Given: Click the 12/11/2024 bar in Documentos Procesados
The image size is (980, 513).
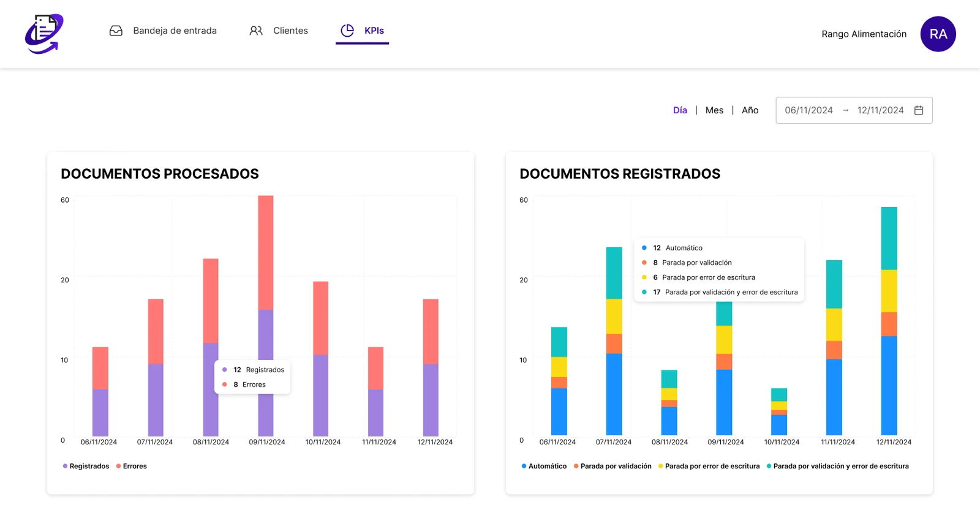Looking at the screenshot, I should (x=431, y=367).
